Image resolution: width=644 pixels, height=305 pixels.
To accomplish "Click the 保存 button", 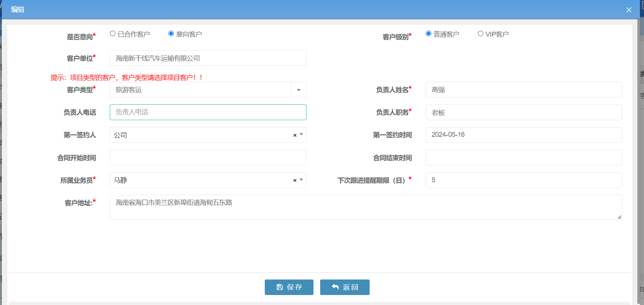I will tap(289, 287).
